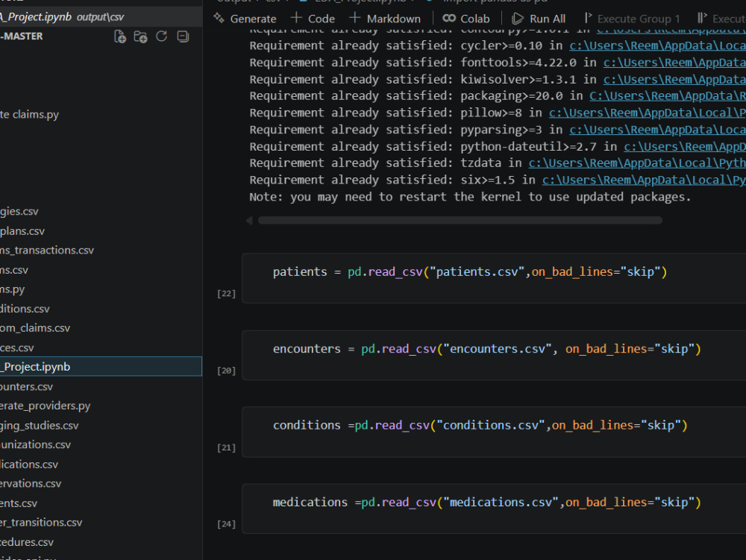
Task: Refresh the explorer file list
Action: click(x=162, y=36)
